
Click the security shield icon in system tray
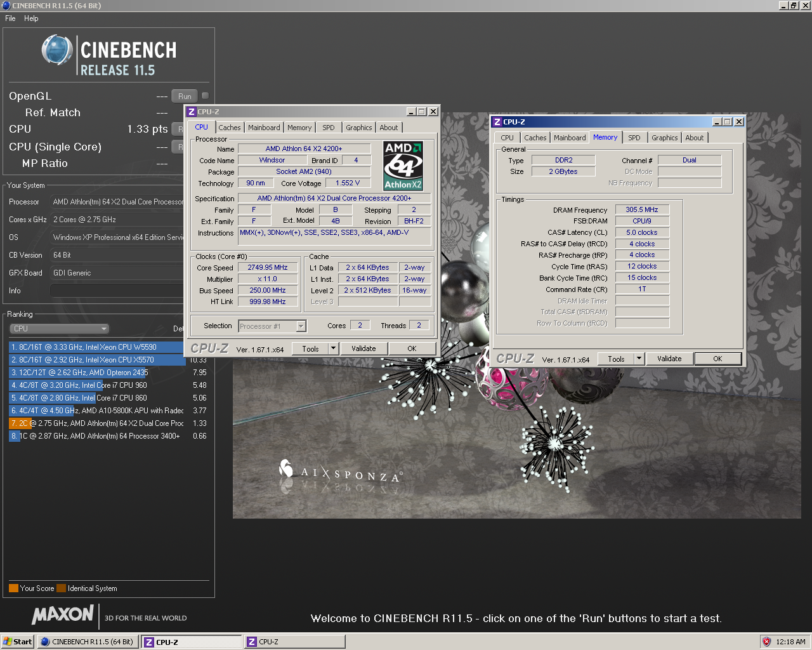point(766,642)
